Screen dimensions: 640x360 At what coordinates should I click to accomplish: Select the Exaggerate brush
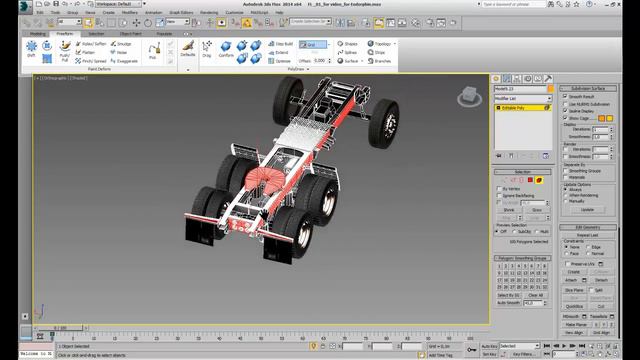coord(124,61)
